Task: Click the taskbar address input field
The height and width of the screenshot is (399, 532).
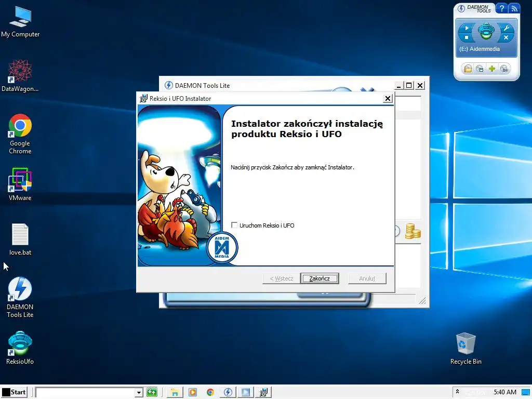Action: (85, 393)
